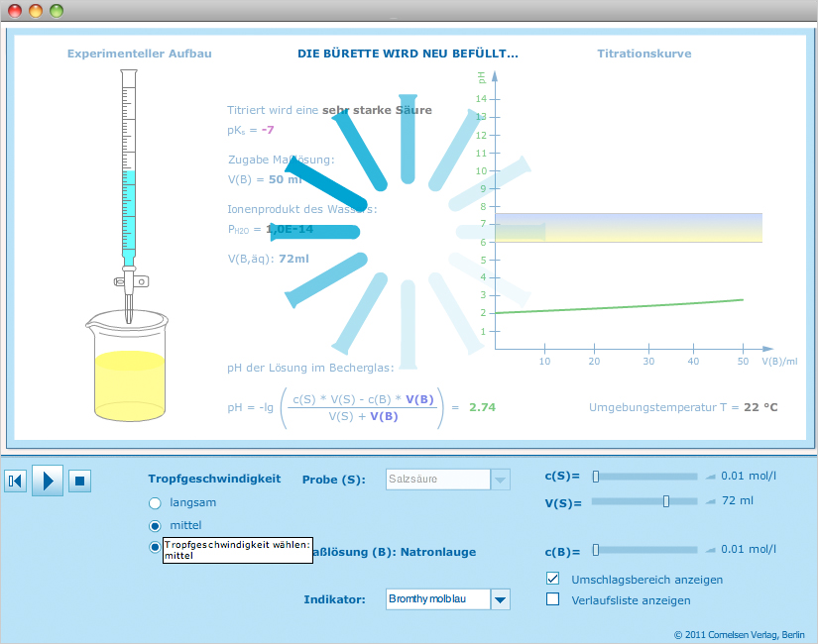Select the 'mittel' drop speed option

(155, 525)
